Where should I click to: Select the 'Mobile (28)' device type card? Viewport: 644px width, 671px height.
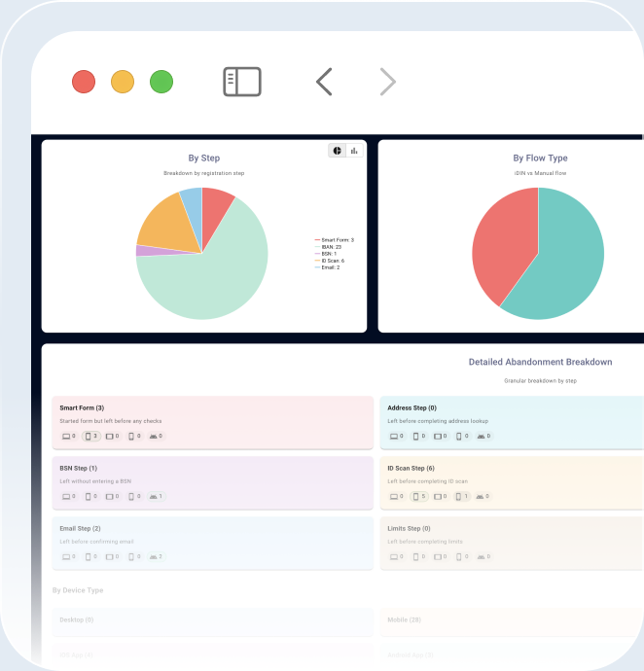coord(512,620)
